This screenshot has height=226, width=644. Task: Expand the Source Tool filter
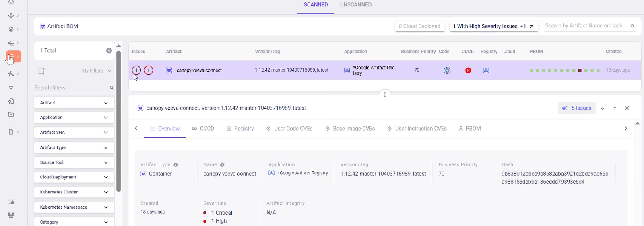coord(74,162)
